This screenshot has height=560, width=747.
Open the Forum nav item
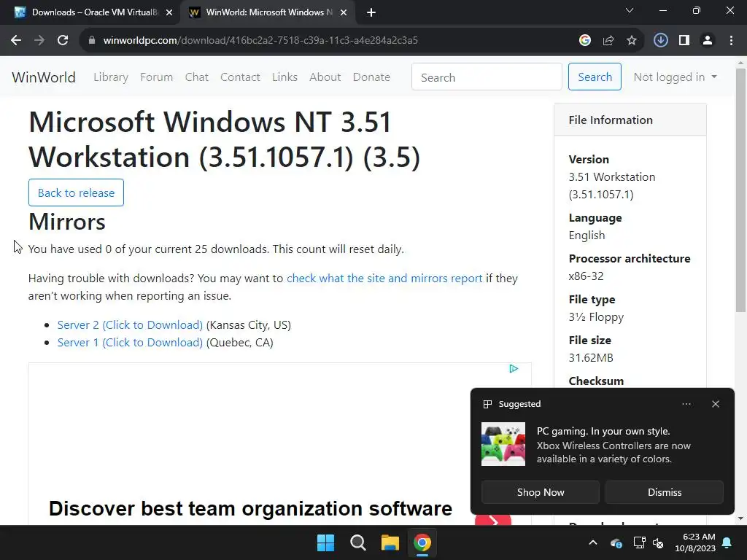156,77
